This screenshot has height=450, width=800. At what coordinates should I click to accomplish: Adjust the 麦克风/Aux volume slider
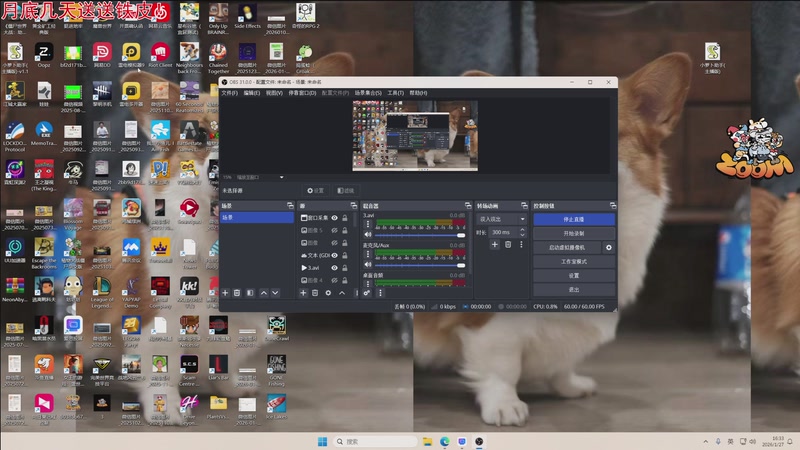(x=420, y=265)
